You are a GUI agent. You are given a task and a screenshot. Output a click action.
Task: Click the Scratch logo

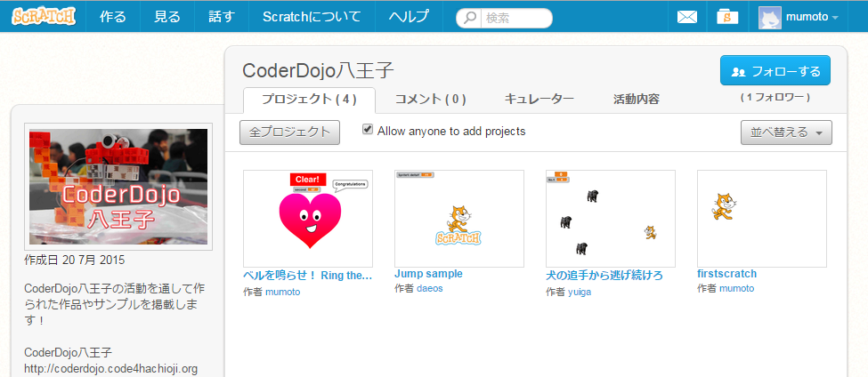pos(44,16)
